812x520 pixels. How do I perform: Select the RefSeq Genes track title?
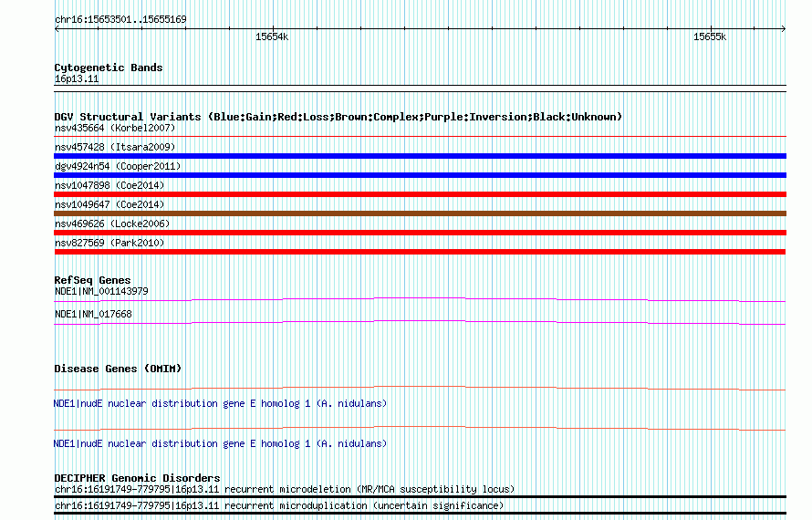[92, 280]
